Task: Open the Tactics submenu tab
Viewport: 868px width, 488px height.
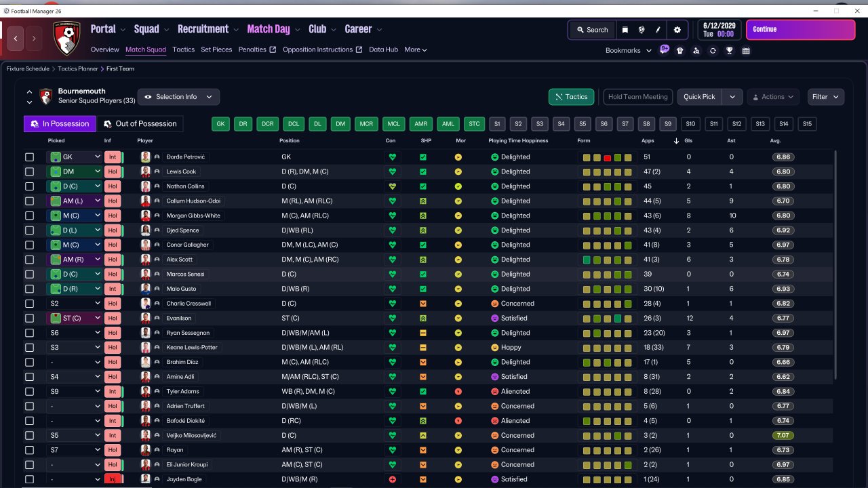Action: [x=183, y=49]
